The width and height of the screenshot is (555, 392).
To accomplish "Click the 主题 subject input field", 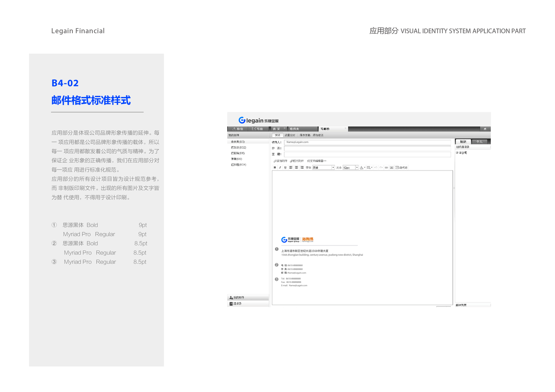I will click(367, 155).
